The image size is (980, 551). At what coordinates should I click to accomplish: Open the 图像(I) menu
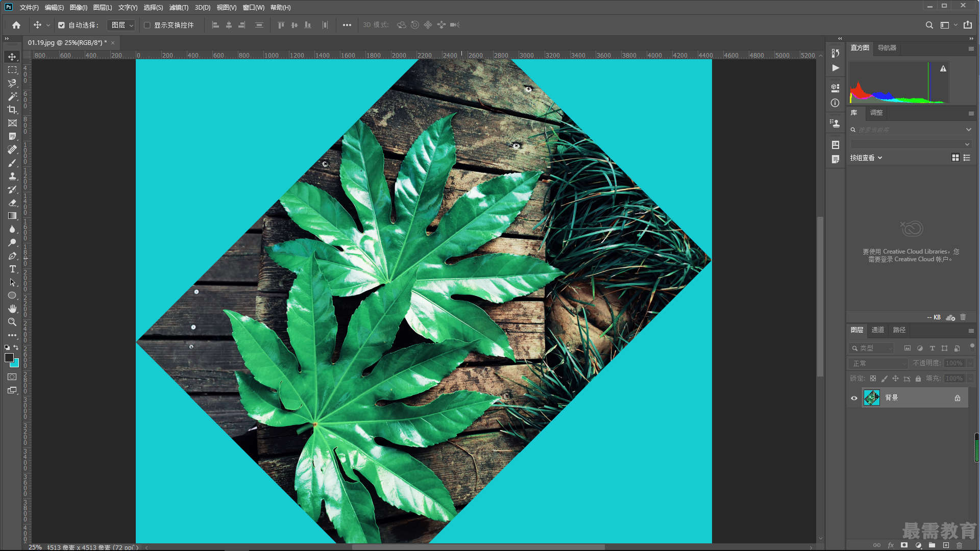79,7
